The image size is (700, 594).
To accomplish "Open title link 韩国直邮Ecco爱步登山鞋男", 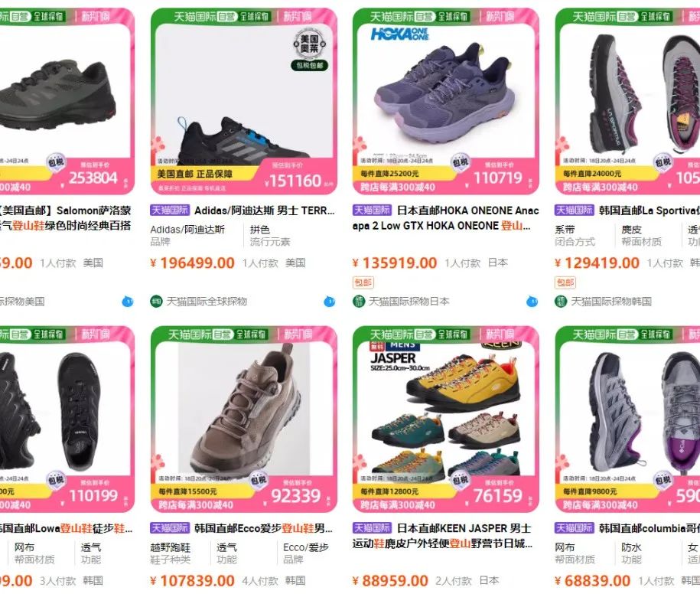I will point(263,528).
